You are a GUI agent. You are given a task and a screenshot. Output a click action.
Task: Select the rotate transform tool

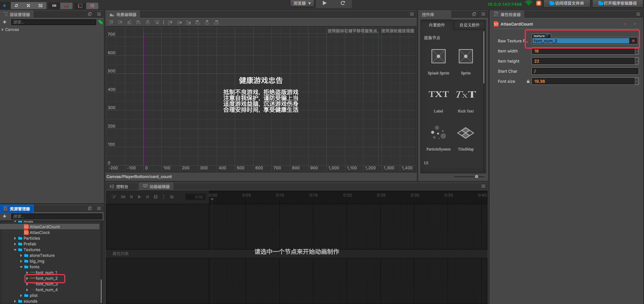click(x=16, y=6)
